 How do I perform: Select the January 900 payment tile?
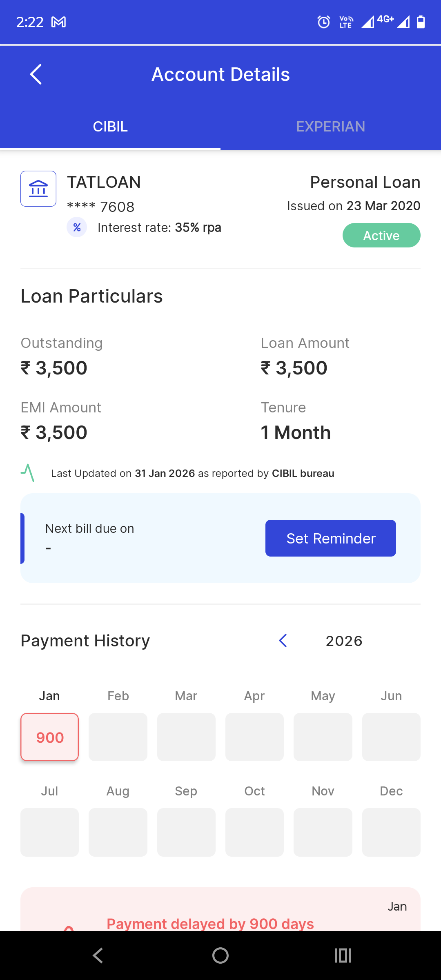click(x=50, y=737)
